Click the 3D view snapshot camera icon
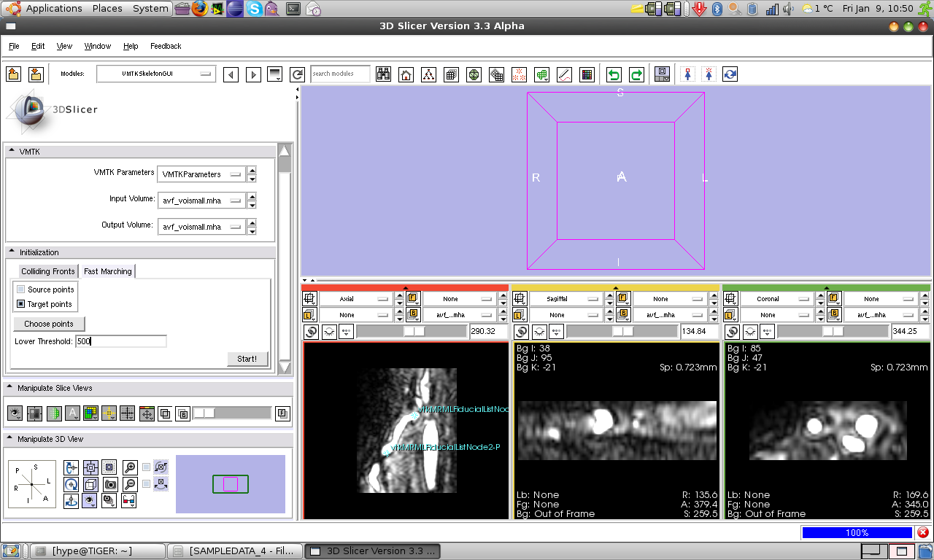 point(110,484)
